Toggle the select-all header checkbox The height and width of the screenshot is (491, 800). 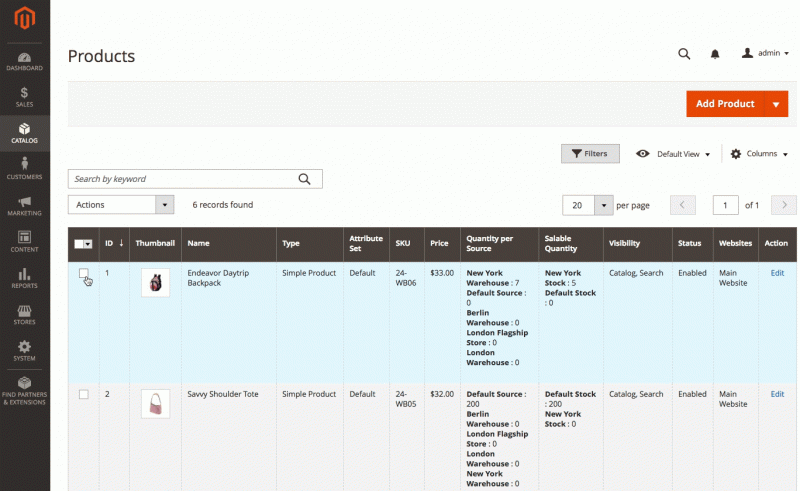coord(79,244)
